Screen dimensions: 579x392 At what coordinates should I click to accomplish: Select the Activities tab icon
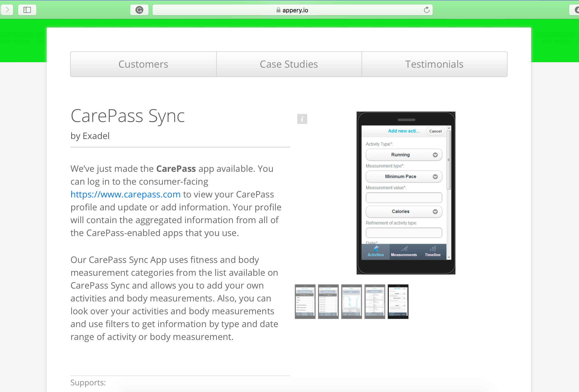coord(375,251)
